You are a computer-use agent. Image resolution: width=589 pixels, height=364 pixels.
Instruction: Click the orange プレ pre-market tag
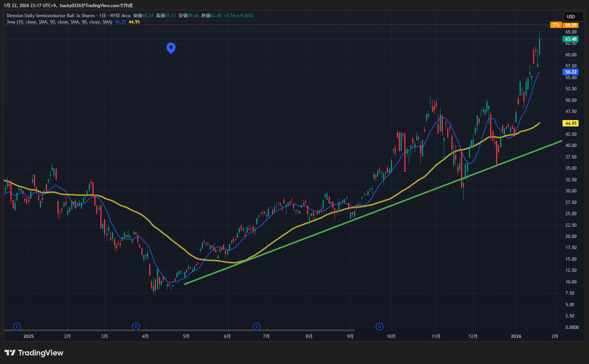click(x=556, y=25)
